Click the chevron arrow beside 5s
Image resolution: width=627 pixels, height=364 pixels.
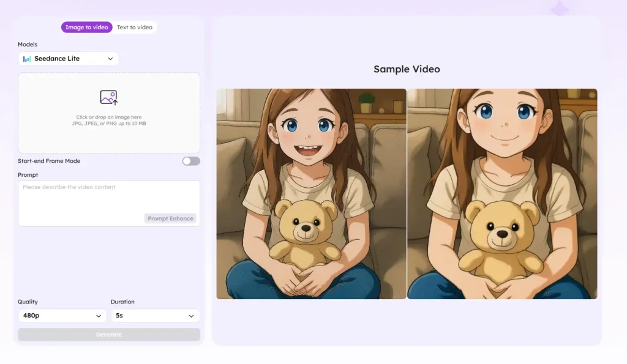pyautogui.click(x=191, y=316)
